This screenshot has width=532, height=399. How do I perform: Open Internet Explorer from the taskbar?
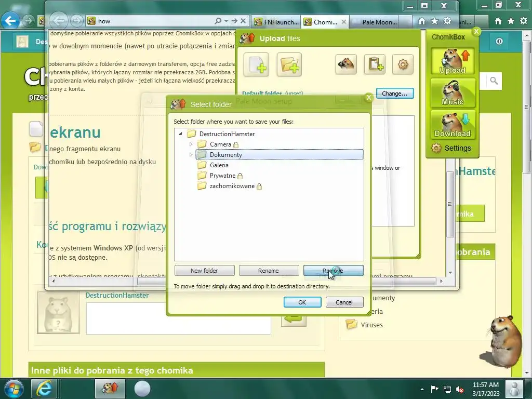44,389
